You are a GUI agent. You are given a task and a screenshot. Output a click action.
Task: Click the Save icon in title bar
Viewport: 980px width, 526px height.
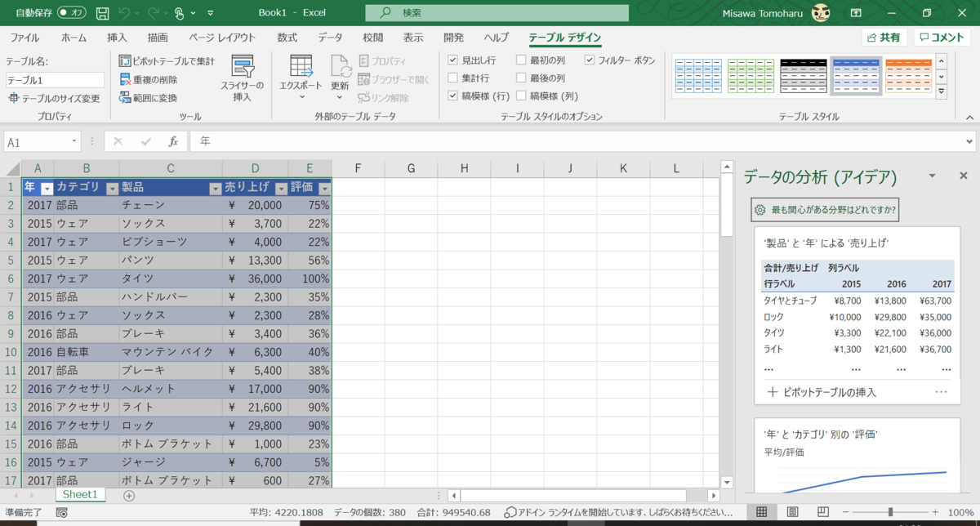click(x=103, y=13)
